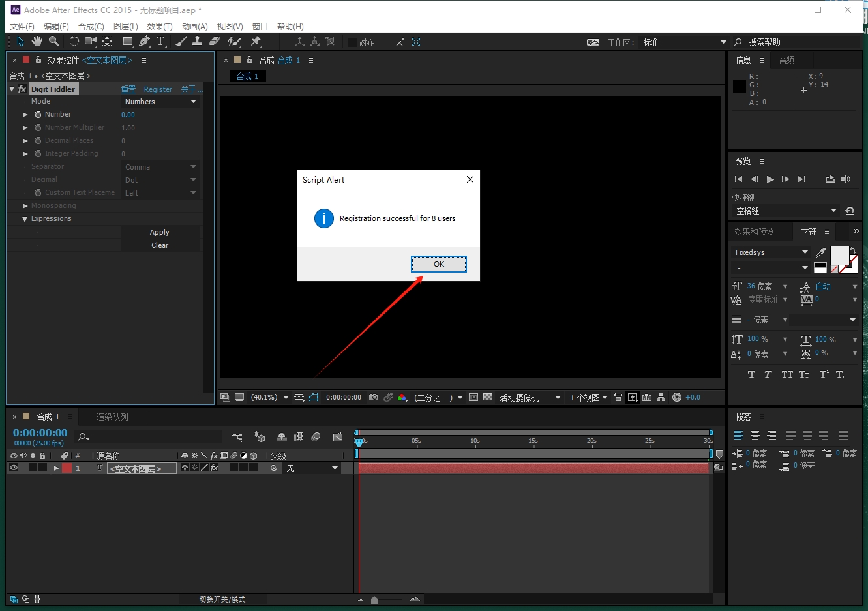Select the Pen tool
The height and width of the screenshot is (611, 868).
coord(144,42)
